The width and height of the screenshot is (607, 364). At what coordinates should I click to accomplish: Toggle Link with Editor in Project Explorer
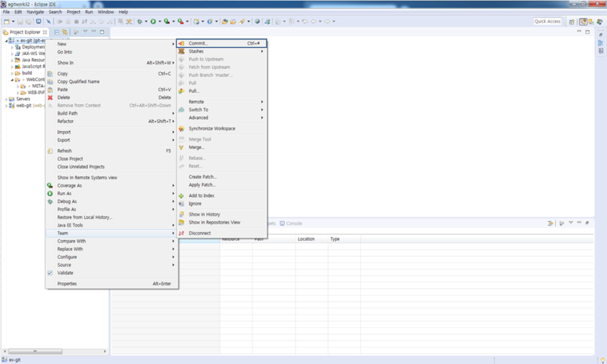tap(64, 32)
